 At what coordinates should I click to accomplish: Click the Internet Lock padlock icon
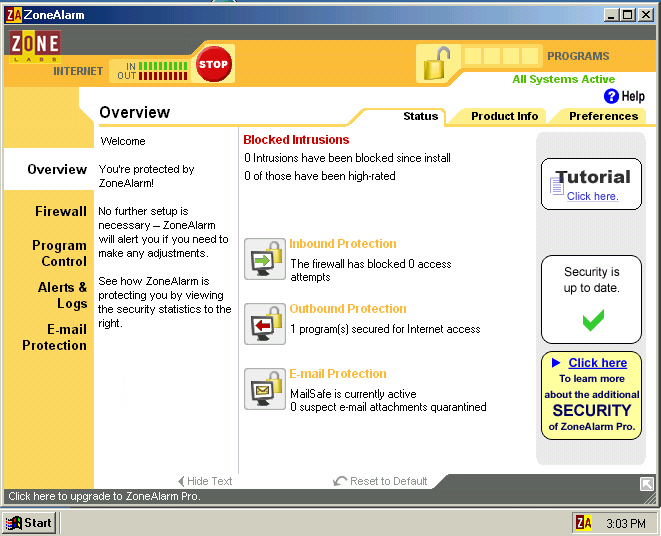437,63
